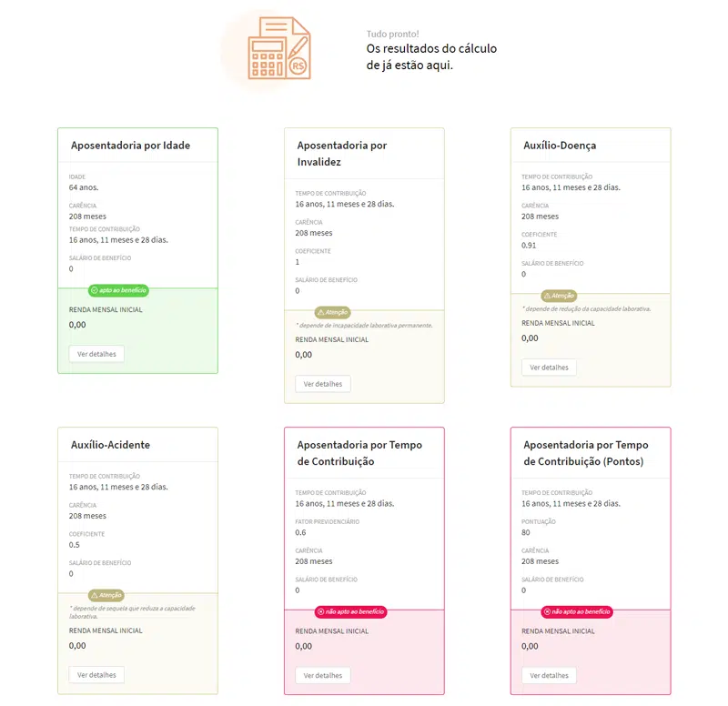Screen dimensions: 728x706
Task: View details of the Auxílio-Doença result
Action: click(x=549, y=368)
